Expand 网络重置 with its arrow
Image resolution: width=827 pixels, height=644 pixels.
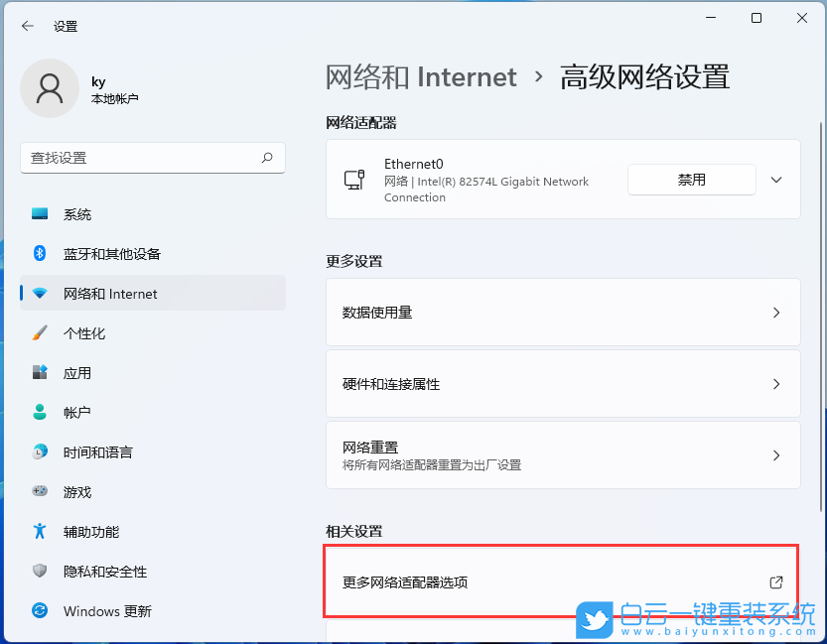(x=776, y=454)
